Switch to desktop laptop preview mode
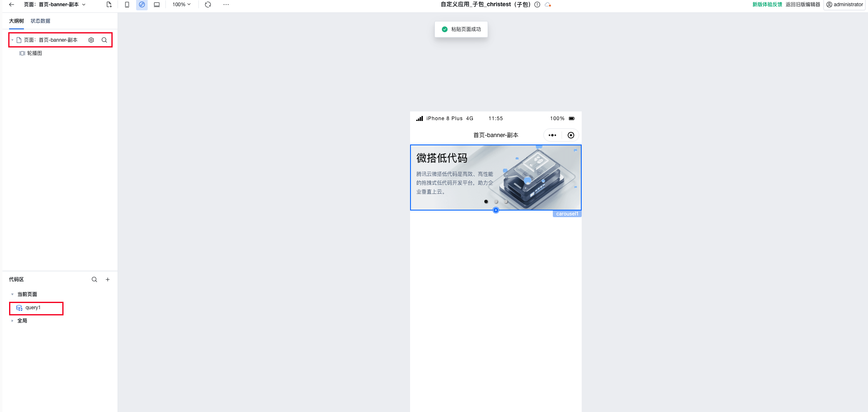The image size is (868, 412). click(x=157, y=5)
